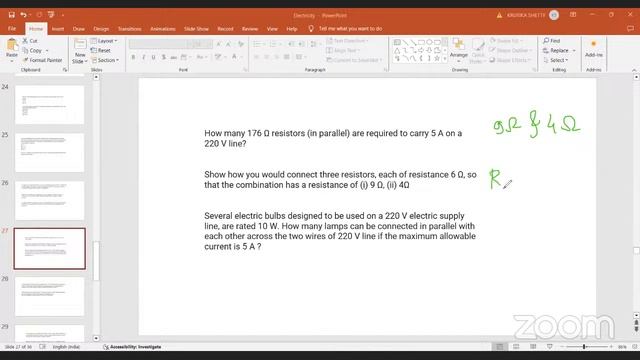Click the text about three 6 Ω resistors
Viewport: 640px width, 360px height.
tap(340, 180)
